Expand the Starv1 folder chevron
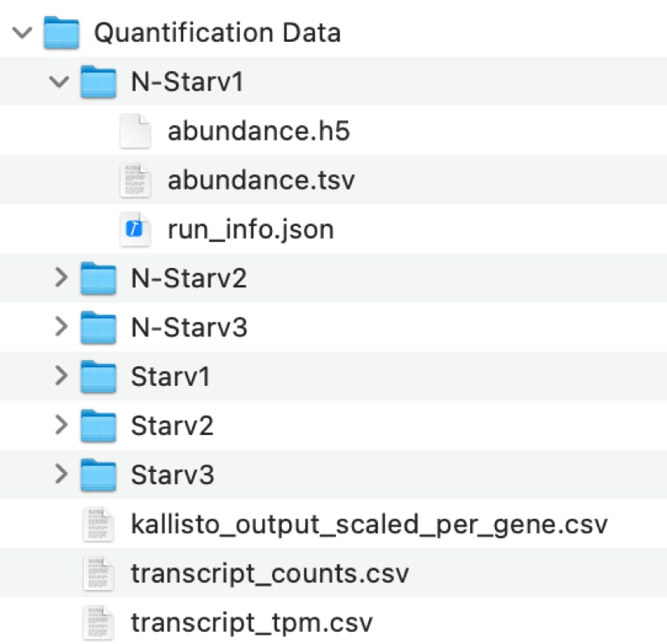 coord(60,376)
